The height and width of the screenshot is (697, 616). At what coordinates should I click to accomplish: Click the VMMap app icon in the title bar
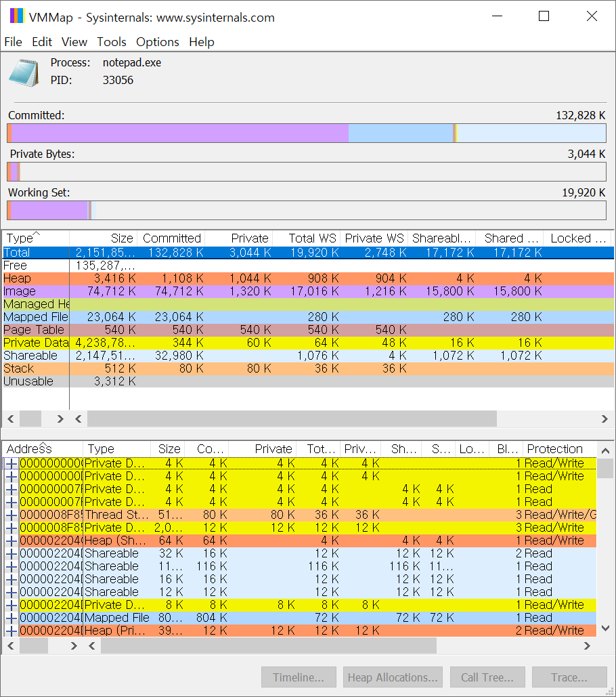16,16
